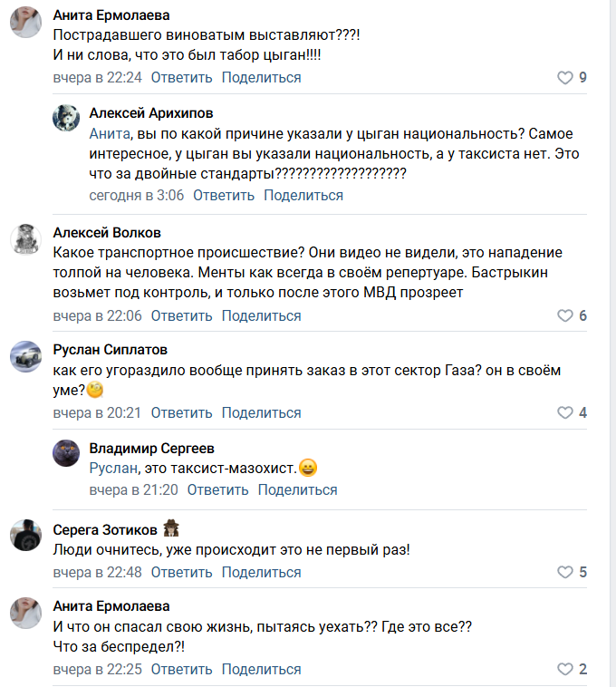Open Vladimir Sergeev's cat avatar

[x=65, y=454]
